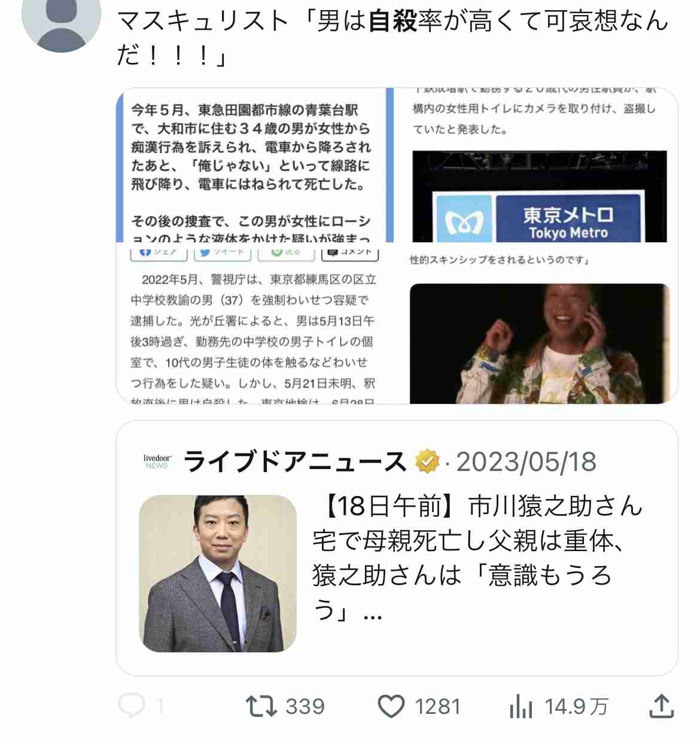This screenshot has height=739, width=700.
Task: Open the Tokyo Metro sign image
Action: [539, 196]
